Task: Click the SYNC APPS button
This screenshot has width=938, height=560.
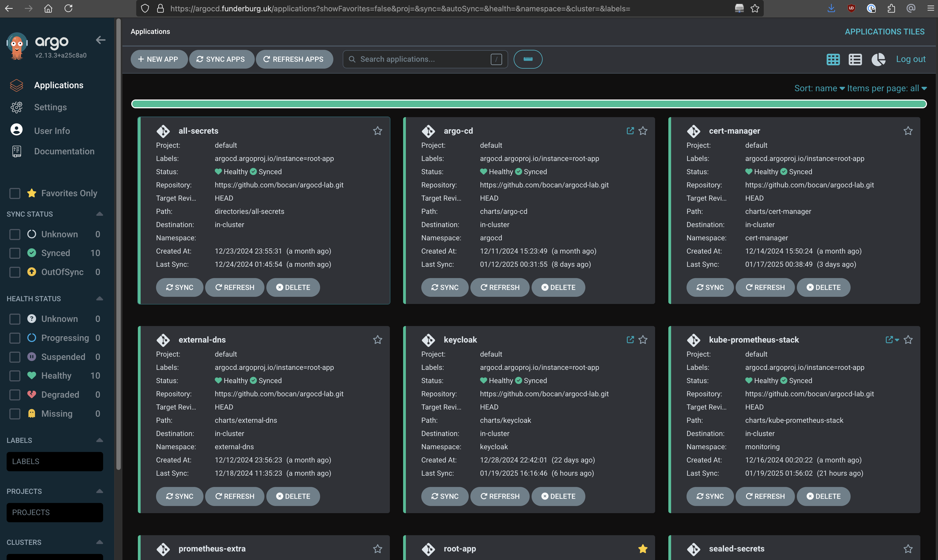Action: [222, 59]
